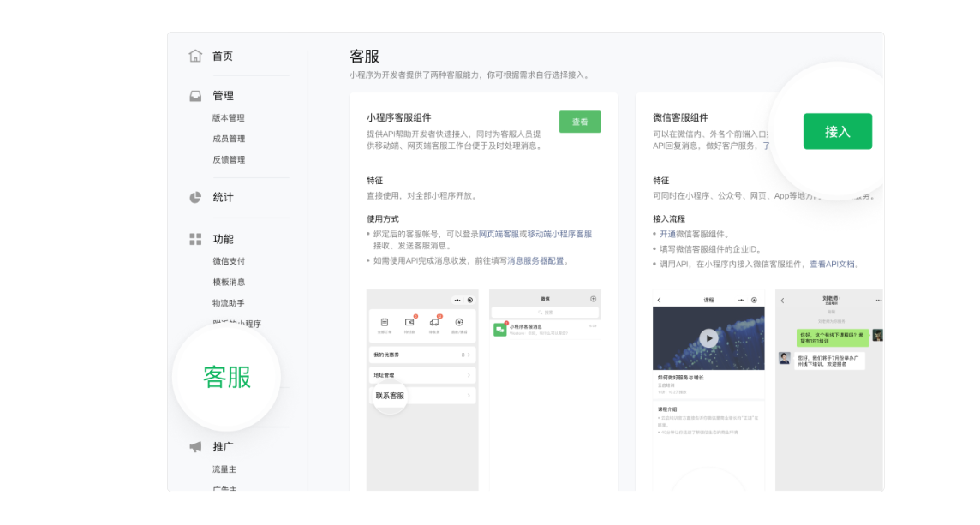This screenshot has width=980, height=525.
Task: Open the 小程序客服消息 conversation row
Action: click(545, 330)
